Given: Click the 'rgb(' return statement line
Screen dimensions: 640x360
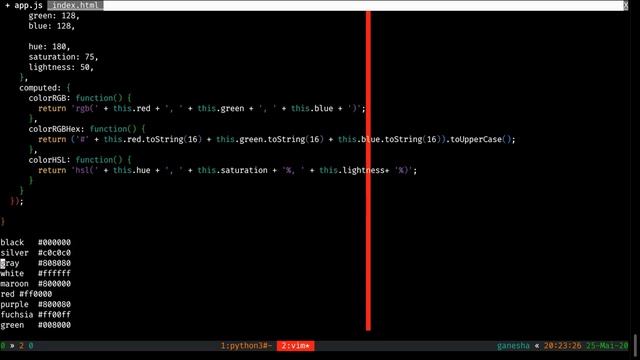Looking at the screenshot, I should click(202, 109).
